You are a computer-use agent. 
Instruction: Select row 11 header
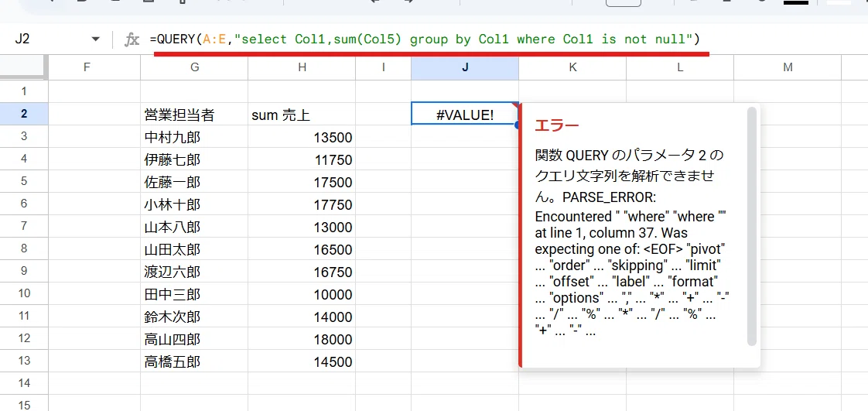(24, 316)
